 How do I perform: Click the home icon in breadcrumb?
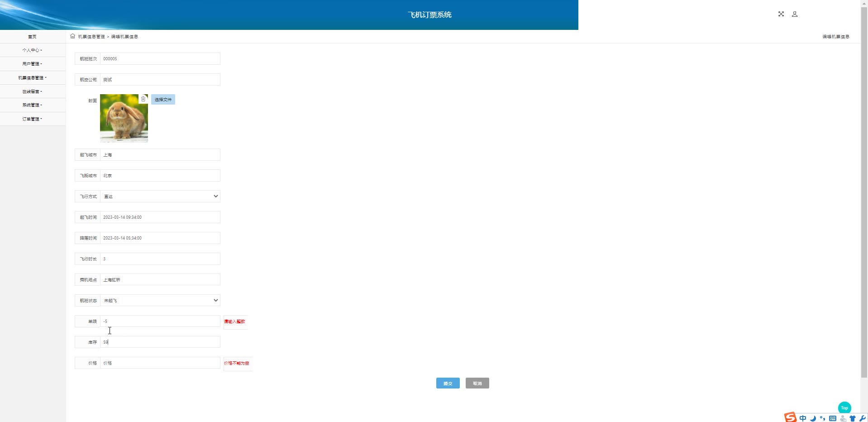click(73, 36)
